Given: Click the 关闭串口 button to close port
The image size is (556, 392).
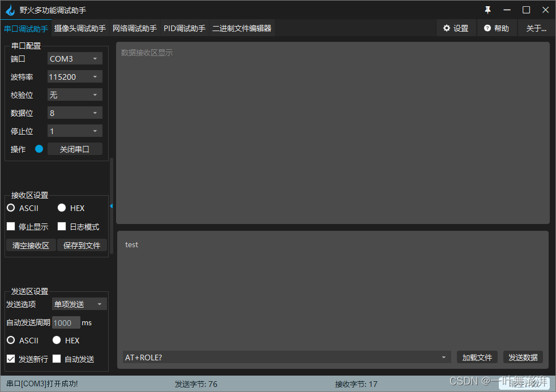Looking at the screenshot, I should pyautogui.click(x=75, y=149).
